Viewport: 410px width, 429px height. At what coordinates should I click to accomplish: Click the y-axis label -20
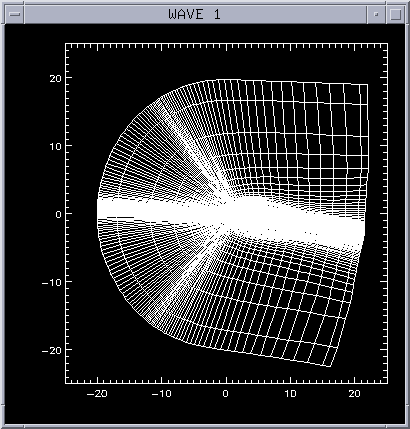click(x=52, y=350)
